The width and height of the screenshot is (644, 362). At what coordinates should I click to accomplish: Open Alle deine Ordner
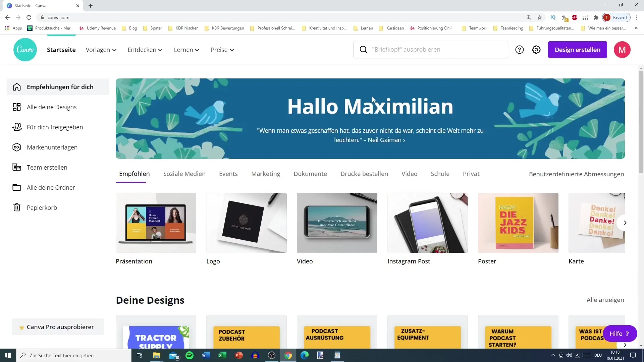[58, 187]
